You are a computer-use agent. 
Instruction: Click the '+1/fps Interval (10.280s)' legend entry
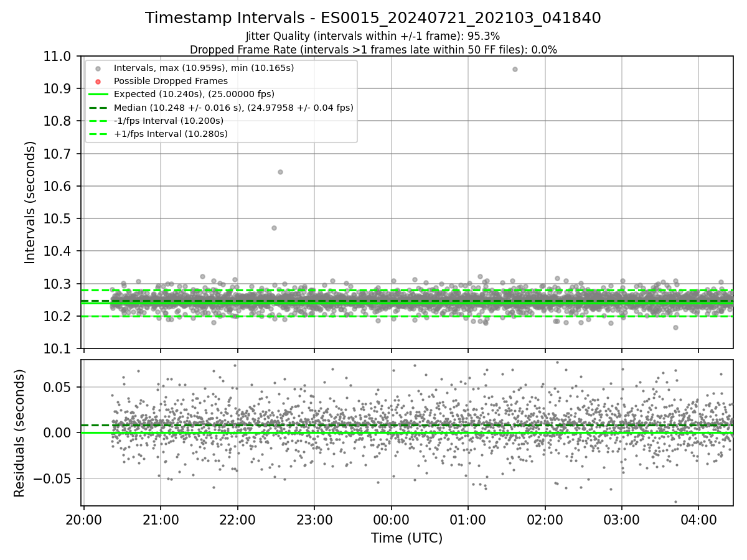pos(171,134)
